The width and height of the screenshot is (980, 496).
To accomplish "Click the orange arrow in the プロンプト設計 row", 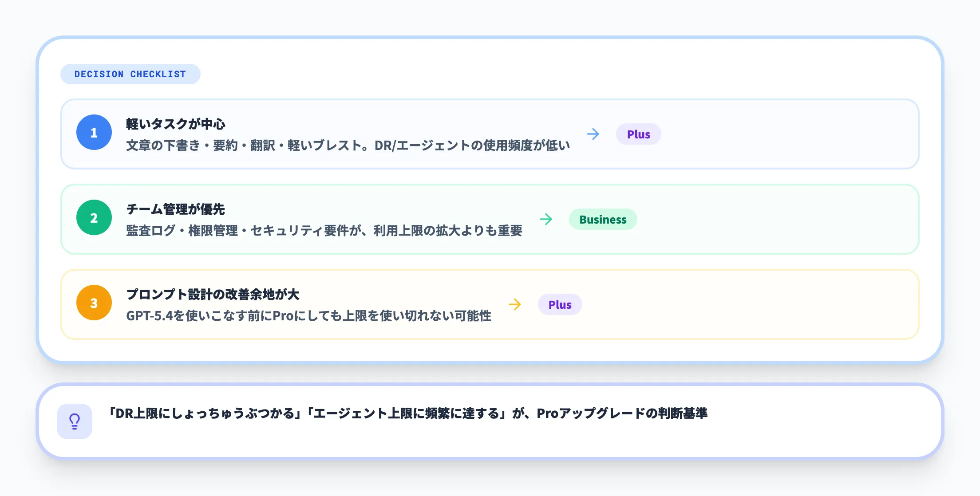I will [x=515, y=304].
